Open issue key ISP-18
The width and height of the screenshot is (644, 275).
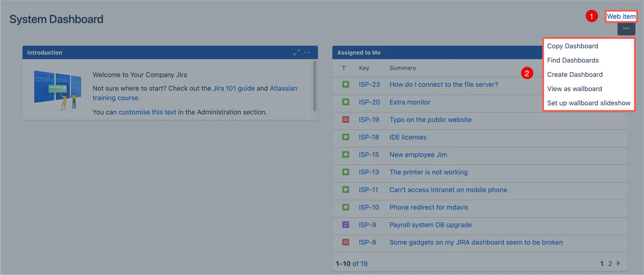[x=369, y=137]
